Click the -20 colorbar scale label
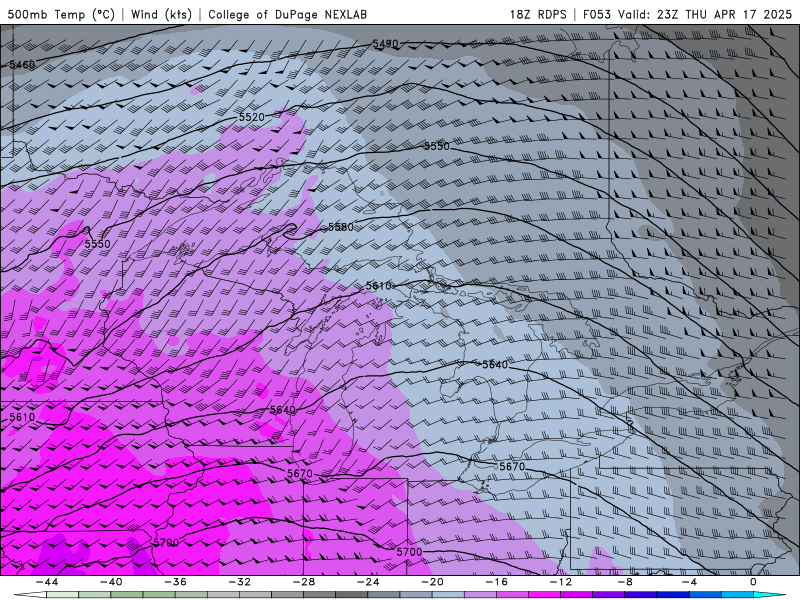The image size is (800, 600). pos(432,582)
